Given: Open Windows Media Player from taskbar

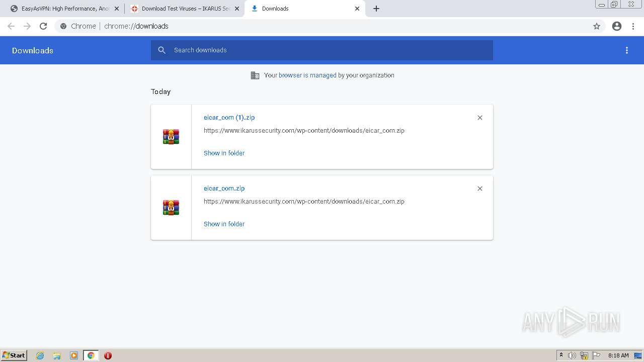Looking at the screenshot, I should point(74,355).
